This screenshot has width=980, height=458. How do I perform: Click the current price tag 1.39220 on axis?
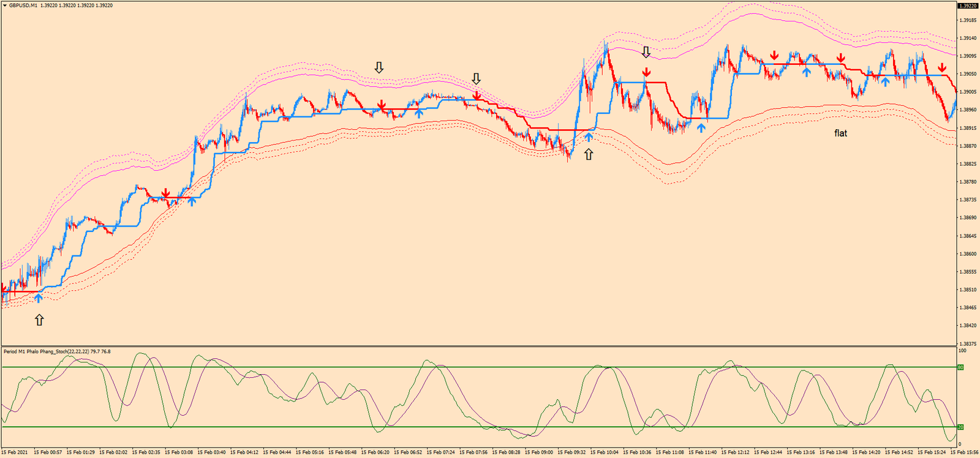point(967,6)
